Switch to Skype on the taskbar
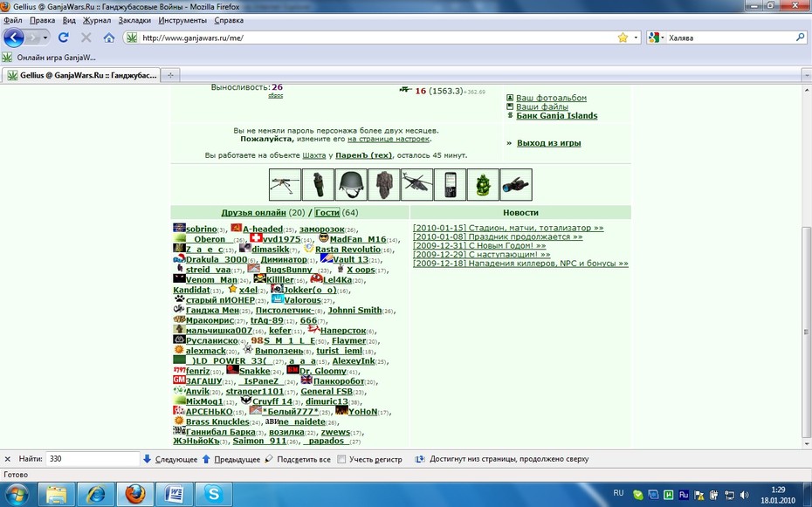The image size is (812, 507). pos(213,495)
